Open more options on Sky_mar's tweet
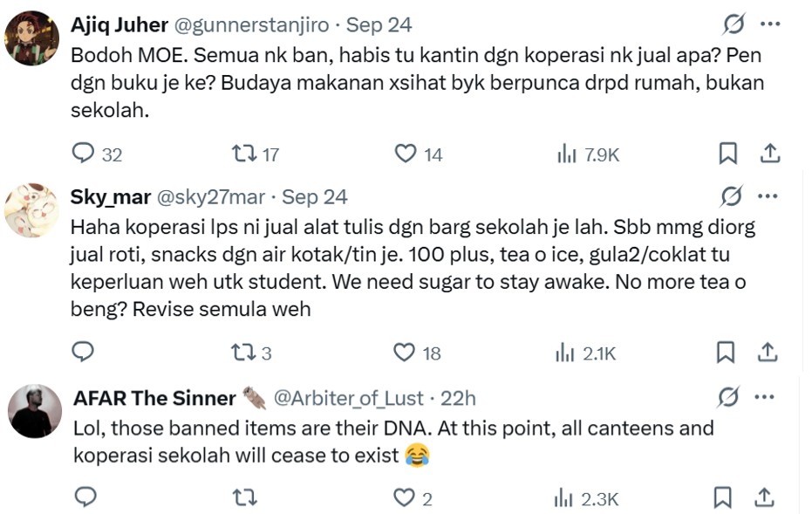This screenshot has height=514, width=812. coord(768,195)
